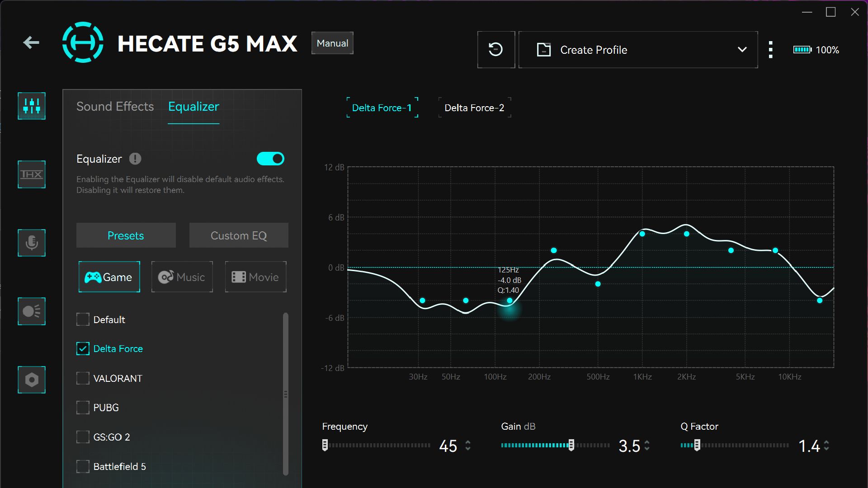The width and height of the screenshot is (868, 488).
Task: Uncheck the Delta Force preset checkbox
Action: point(83,349)
